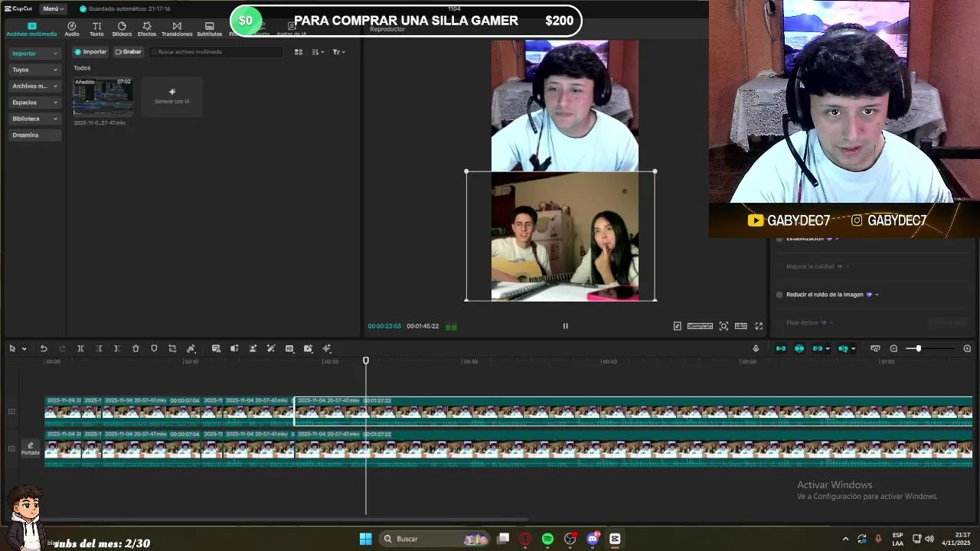Expand the Importar sidebar section
Image resolution: width=980 pixels, height=551 pixels.
34,54
